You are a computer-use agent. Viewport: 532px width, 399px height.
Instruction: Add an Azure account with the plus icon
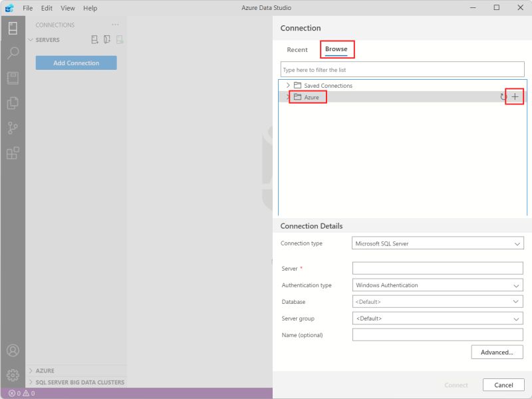pos(515,96)
